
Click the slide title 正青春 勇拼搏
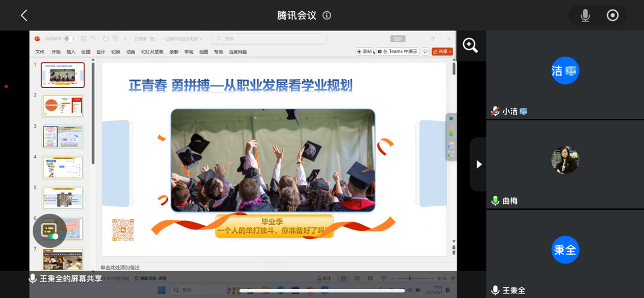(241, 85)
